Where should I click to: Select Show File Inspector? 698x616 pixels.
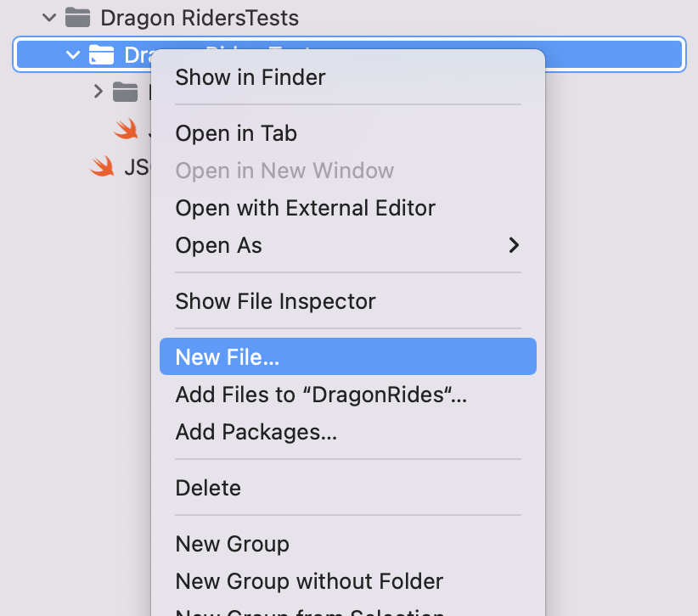click(x=276, y=301)
